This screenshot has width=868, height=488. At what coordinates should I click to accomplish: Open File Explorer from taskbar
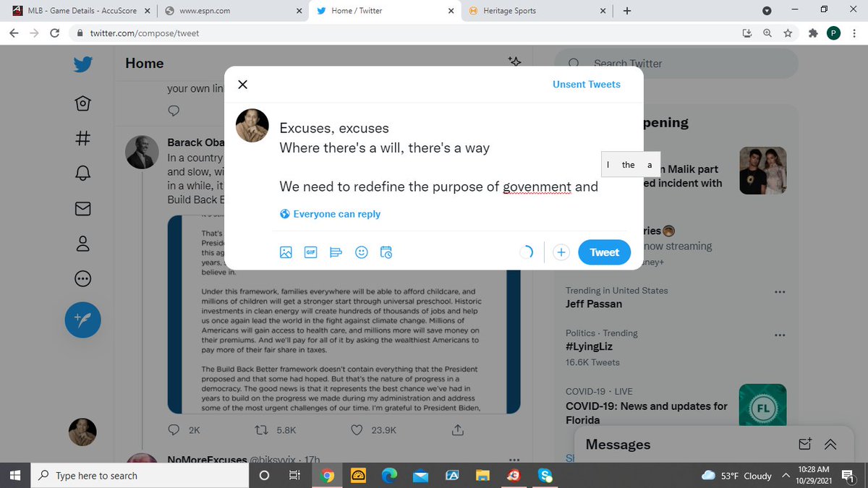[483, 475]
